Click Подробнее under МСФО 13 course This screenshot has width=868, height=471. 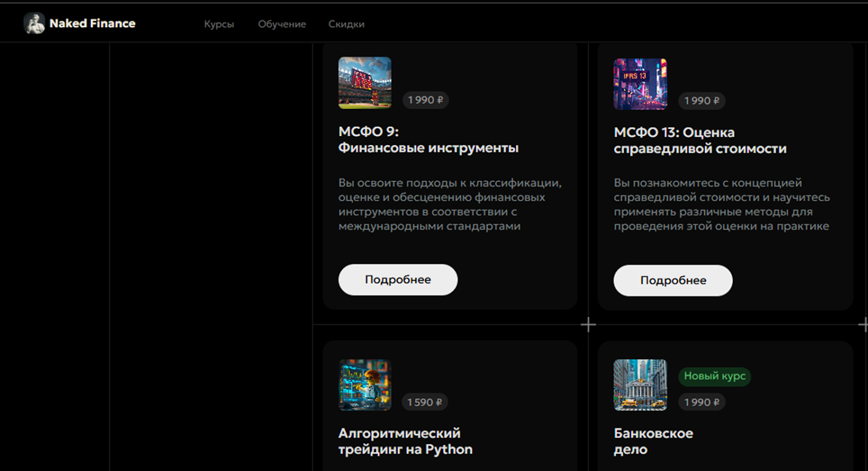[x=673, y=281]
